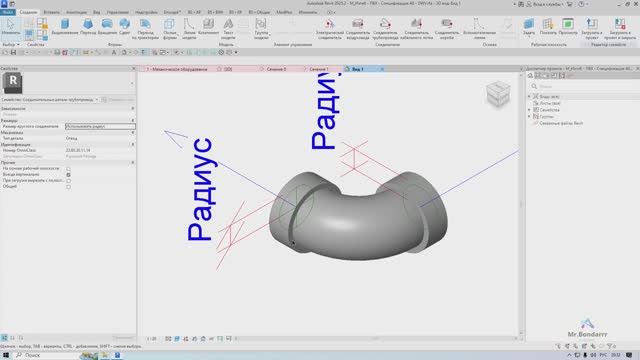The width and height of the screenshot is (640, 360).
Task: Select Вспомогательная линия tool
Action: point(479,29)
